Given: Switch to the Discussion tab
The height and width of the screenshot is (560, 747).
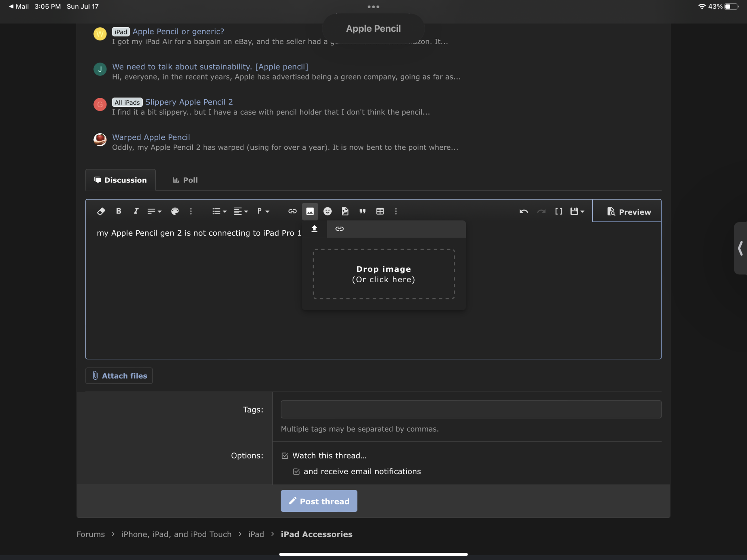Looking at the screenshot, I should (120, 180).
